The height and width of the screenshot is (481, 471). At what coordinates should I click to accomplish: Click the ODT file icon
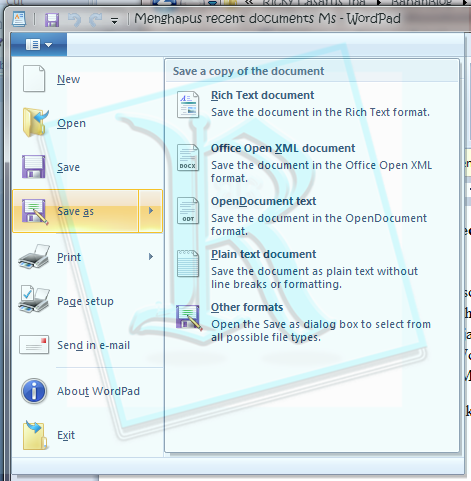tap(188, 211)
